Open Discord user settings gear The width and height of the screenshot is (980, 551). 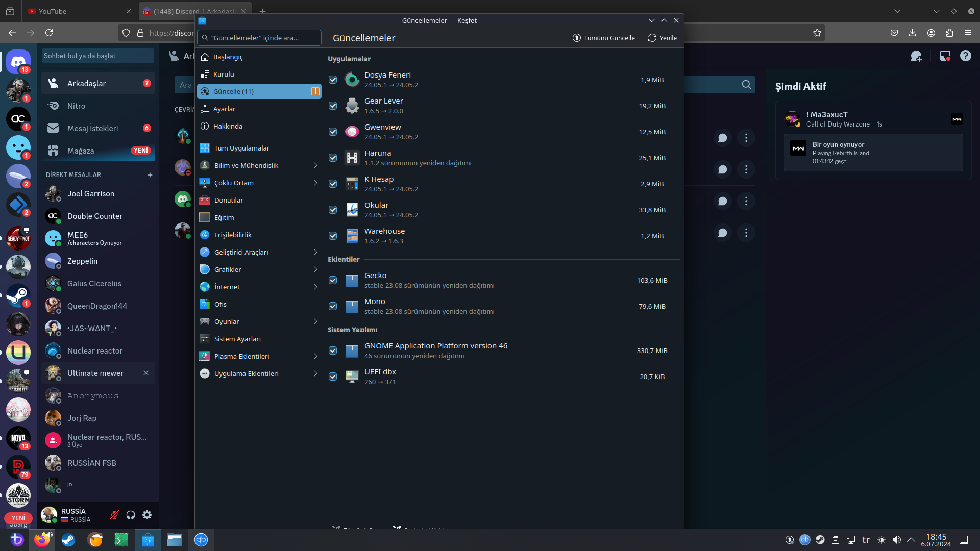147,515
